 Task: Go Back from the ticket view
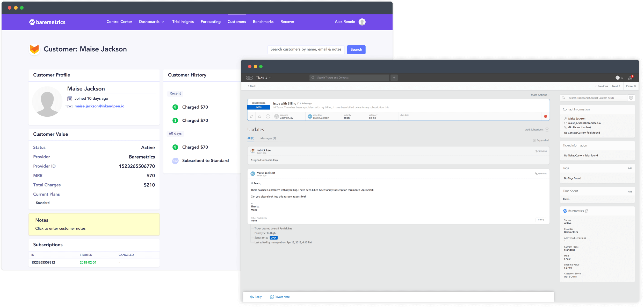click(x=251, y=86)
